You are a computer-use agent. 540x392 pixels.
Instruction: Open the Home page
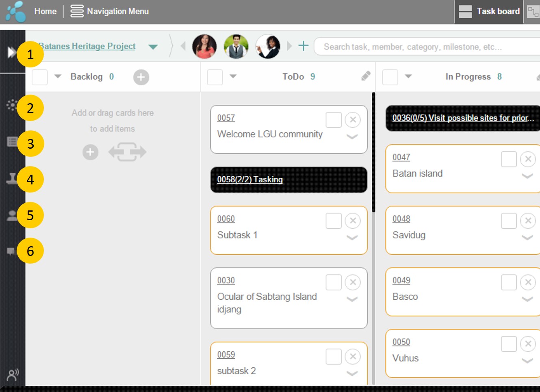46,11
